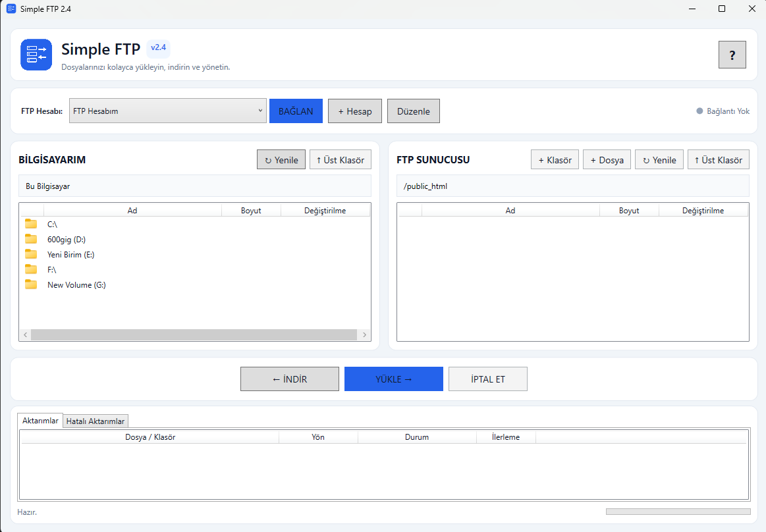The image size is (766, 532).
Task: Click the folder icon beside 600gig (D:)
Action: 31,239
